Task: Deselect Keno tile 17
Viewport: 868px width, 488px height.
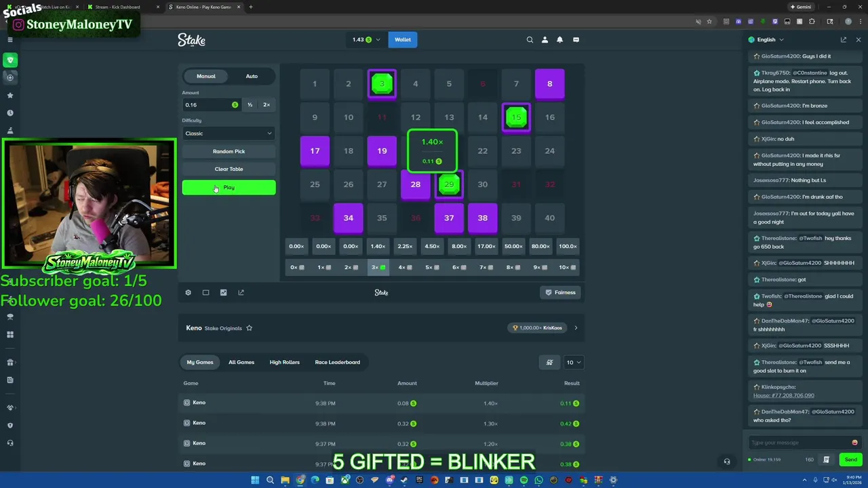Action: (315, 150)
